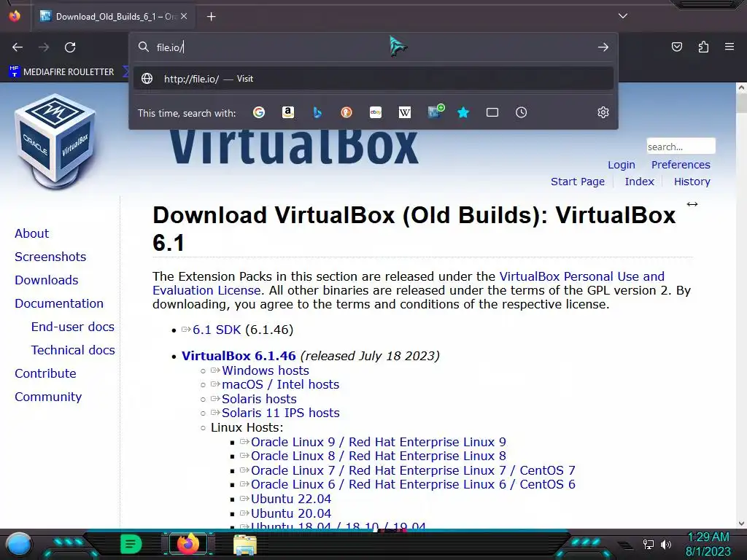Go back with the browser back arrow
The height and width of the screenshot is (560, 747).
[18, 47]
